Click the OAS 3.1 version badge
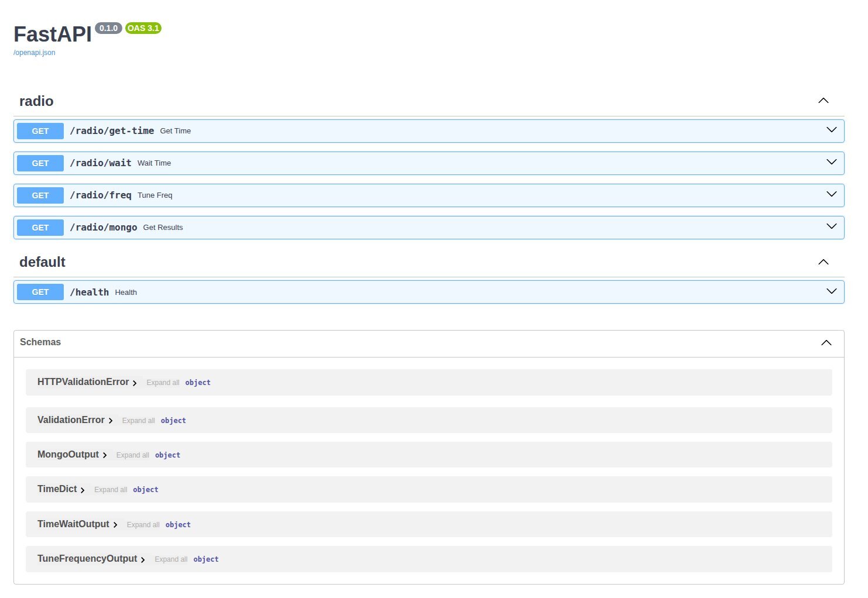 point(143,28)
